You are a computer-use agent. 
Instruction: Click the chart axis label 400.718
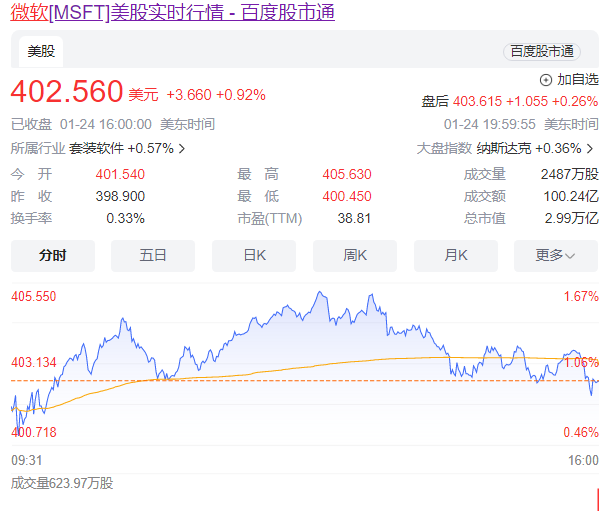[x=34, y=432]
